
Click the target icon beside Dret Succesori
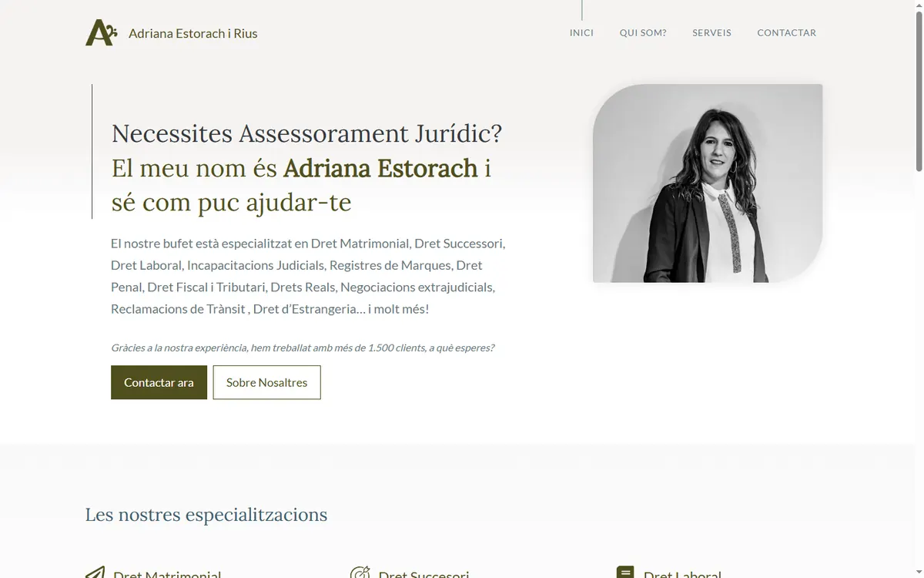360,573
